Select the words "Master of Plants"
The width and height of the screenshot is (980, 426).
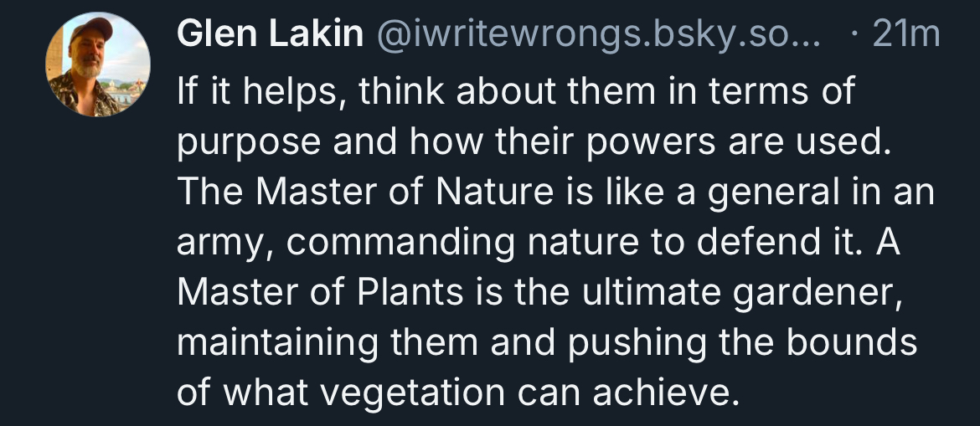[x=321, y=292]
